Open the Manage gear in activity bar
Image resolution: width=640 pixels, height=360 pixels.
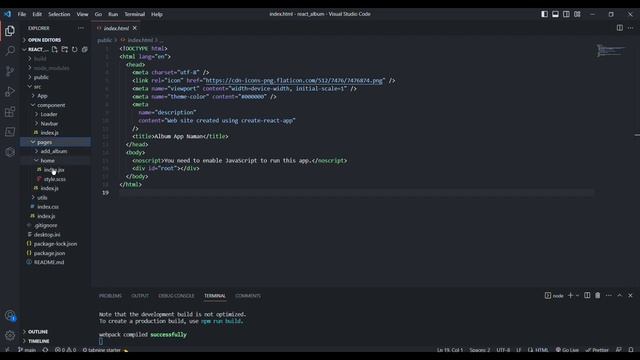click(x=10, y=336)
